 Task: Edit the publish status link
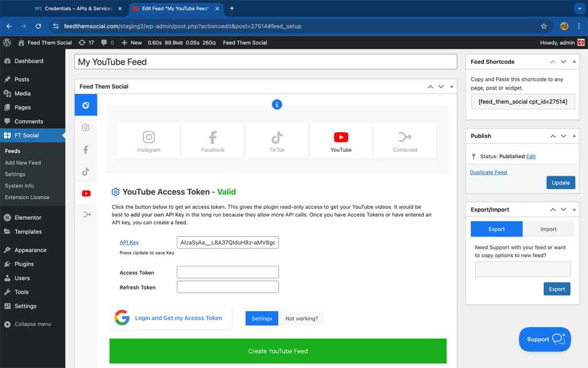(531, 156)
